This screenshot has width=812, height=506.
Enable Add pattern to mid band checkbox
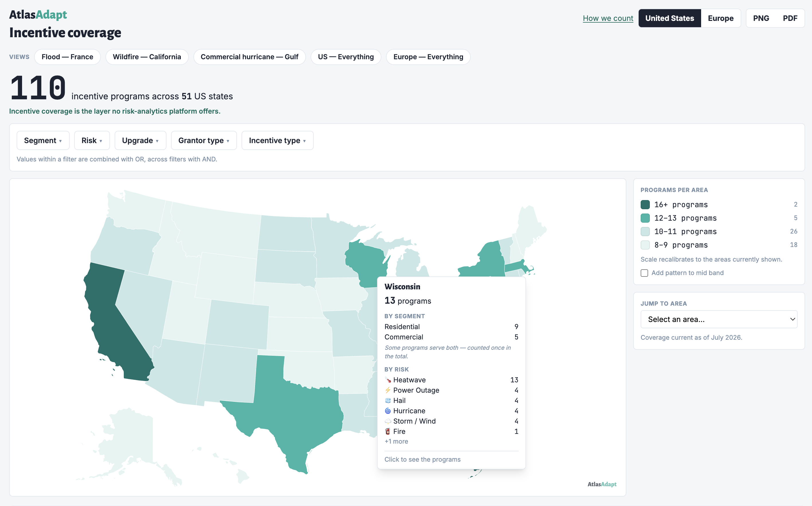[644, 273]
